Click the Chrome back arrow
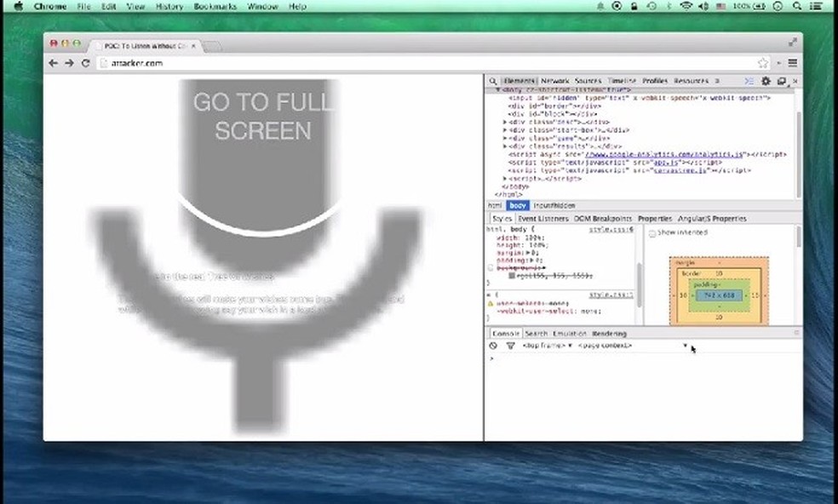This screenshot has width=838, height=504. tap(53, 63)
